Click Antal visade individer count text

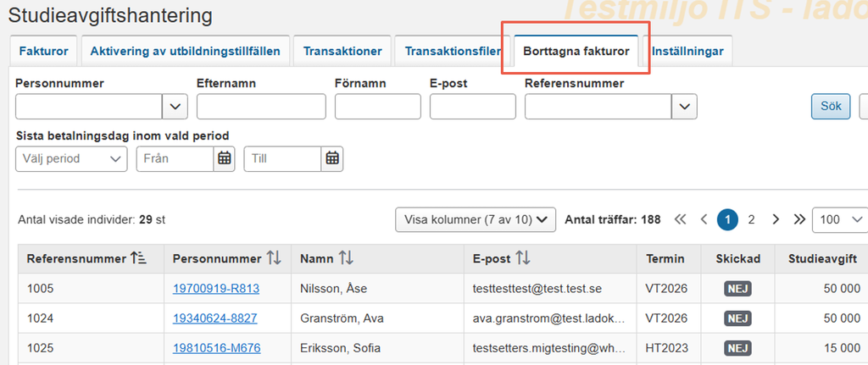(92, 219)
